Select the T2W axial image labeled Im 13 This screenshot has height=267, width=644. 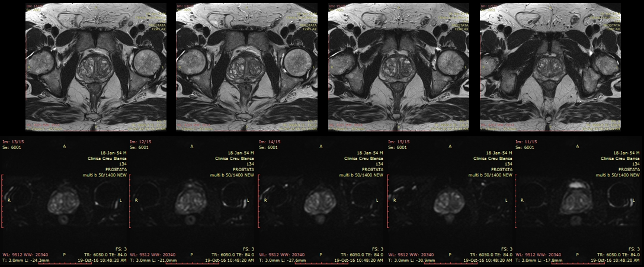coord(248,66)
